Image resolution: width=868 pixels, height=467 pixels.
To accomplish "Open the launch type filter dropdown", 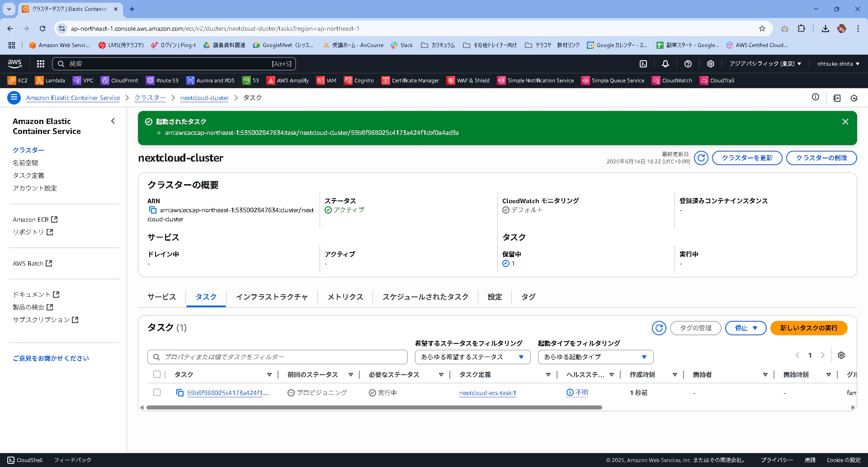I will pyautogui.click(x=596, y=357).
